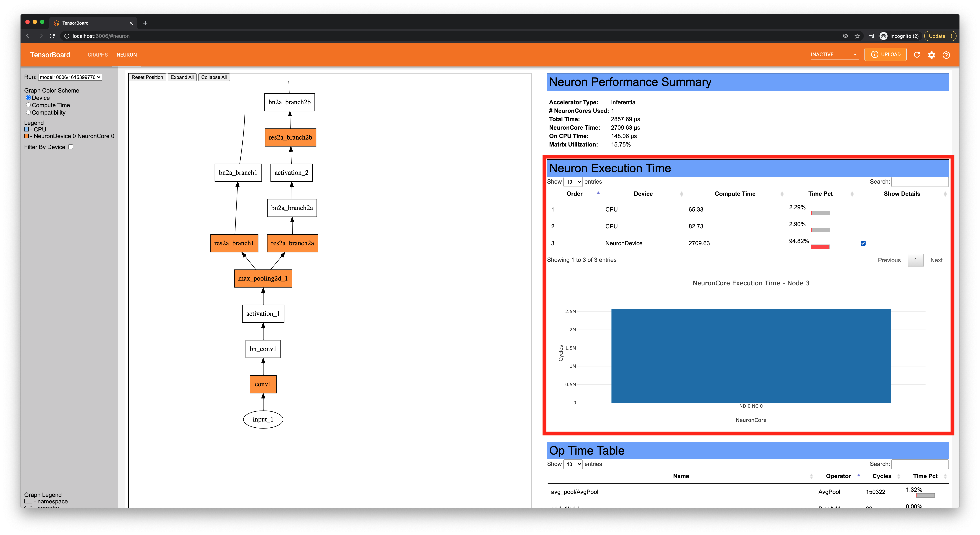Image resolution: width=980 pixels, height=535 pixels.
Task: Select Compatibility color scheme radio button
Action: coord(29,112)
